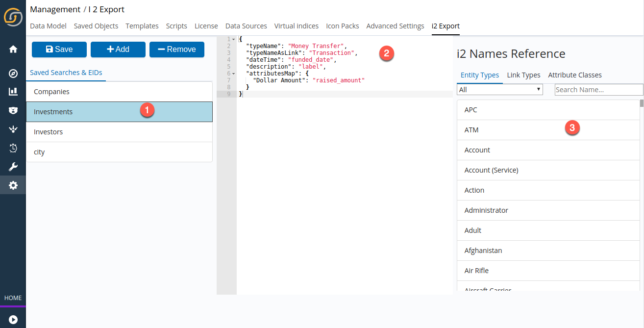Screen dimensions: 644x328
Task: Collapse the code fold on line 1
Action: (234, 39)
